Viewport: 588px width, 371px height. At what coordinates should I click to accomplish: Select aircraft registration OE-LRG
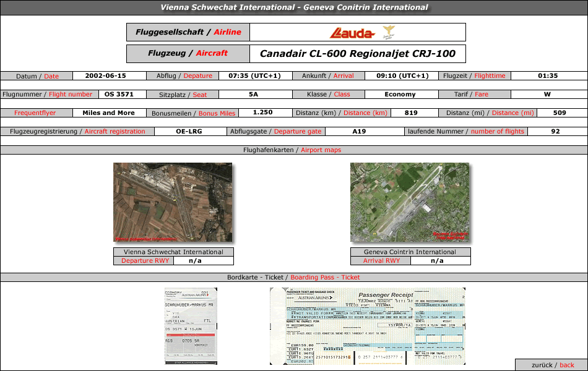[x=189, y=131]
